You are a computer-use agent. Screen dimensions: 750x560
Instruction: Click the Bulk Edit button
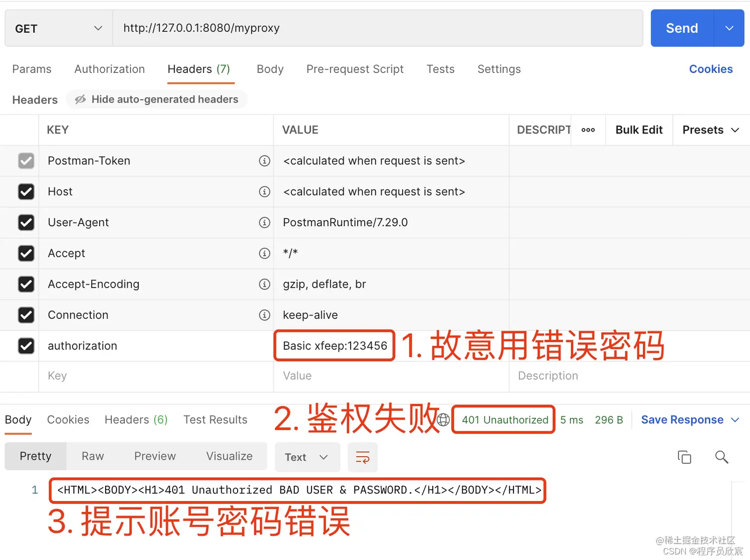(x=639, y=130)
